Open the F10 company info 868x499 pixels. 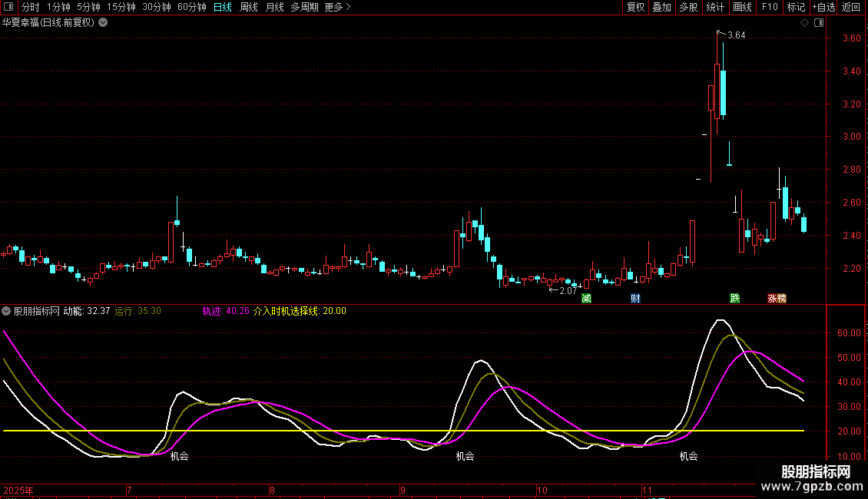pyautogui.click(x=770, y=7)
